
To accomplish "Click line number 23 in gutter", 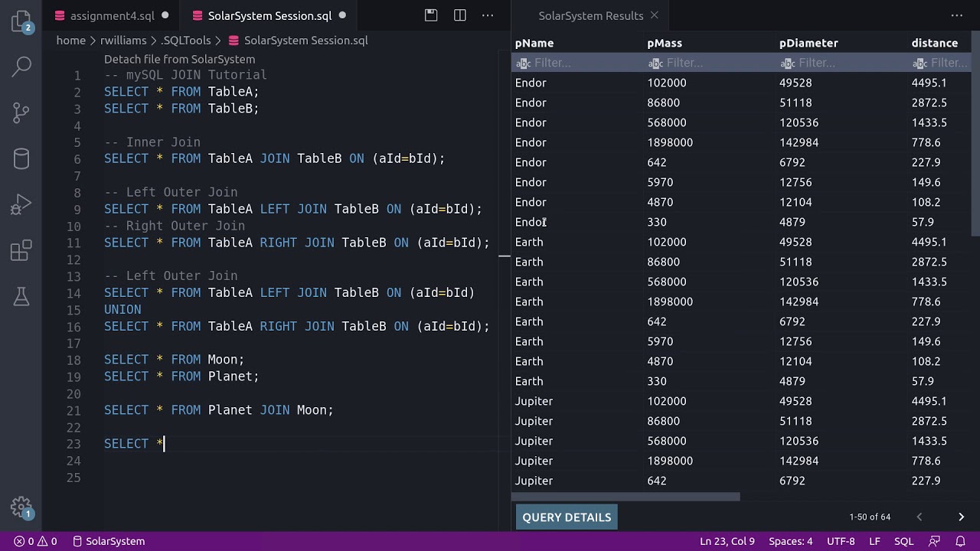I will (73, 444).
